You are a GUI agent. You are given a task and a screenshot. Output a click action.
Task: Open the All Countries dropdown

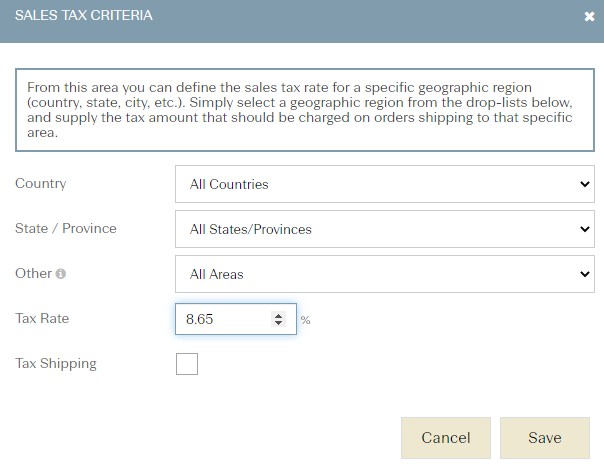[x=384, y=184]
